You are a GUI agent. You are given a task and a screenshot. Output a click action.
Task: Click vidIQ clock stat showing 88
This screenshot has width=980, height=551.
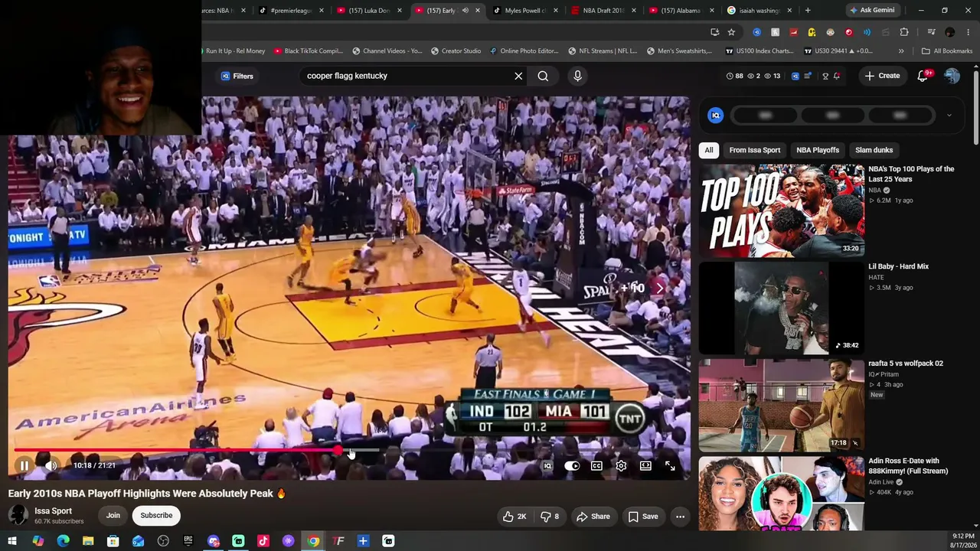pyautogui.click(x=734, y=76)
